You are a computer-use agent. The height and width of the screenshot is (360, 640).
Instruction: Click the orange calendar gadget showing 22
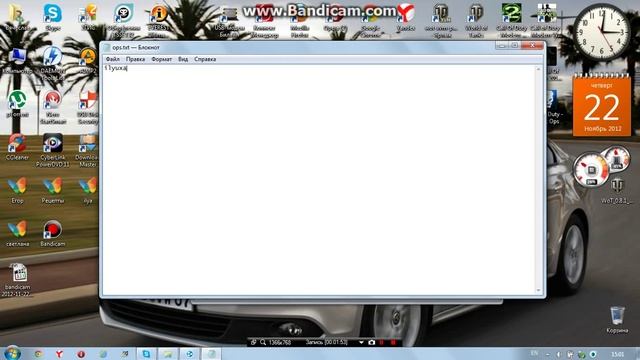[x=602, y=106]
